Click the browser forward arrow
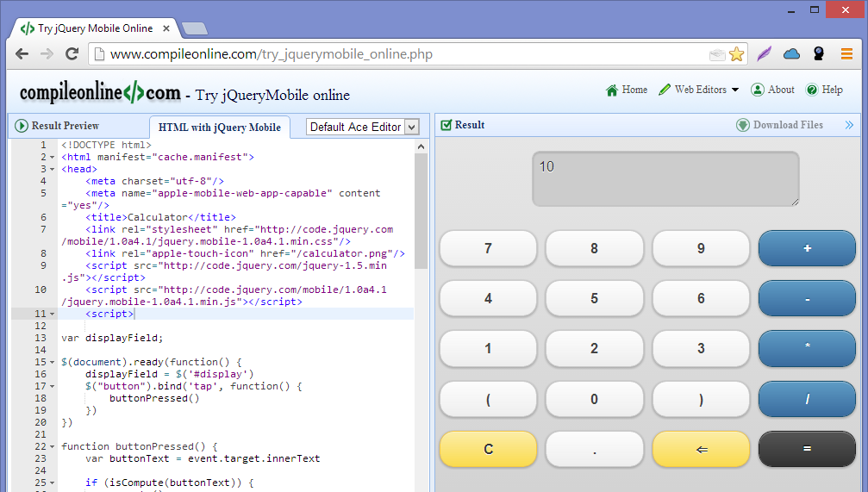The image size is (868, 492). (47, 53)
